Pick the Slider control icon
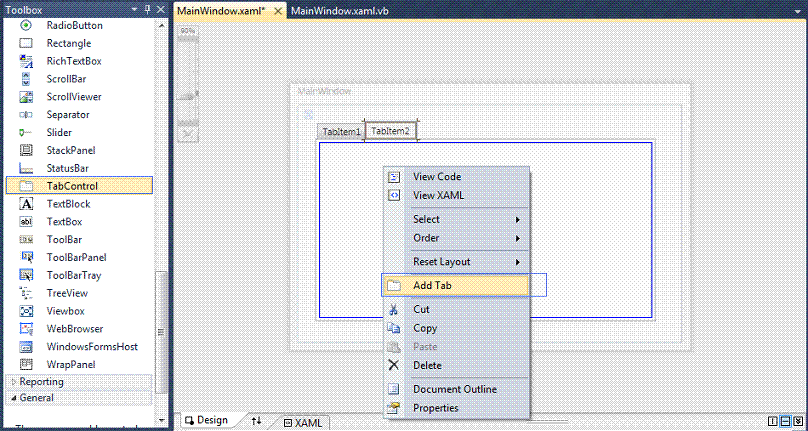Viewport: 808px width, 431px height. click(26, 132)
